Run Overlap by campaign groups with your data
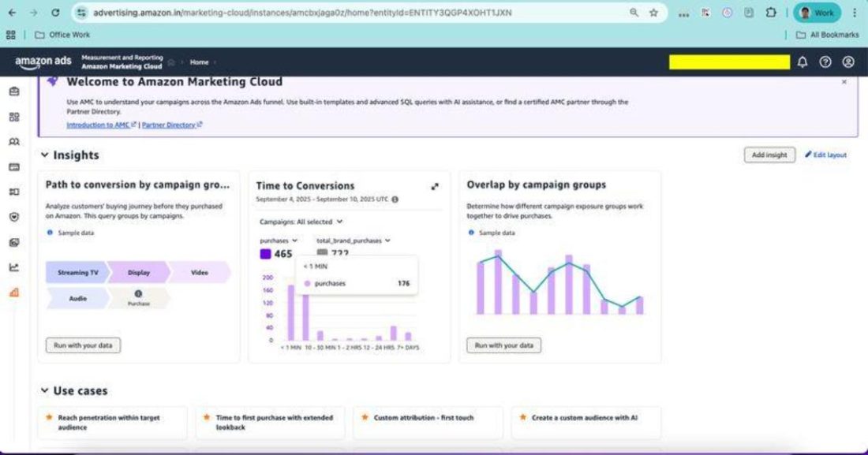The width and height of the screenshot is (868, 455). (503, 345)
